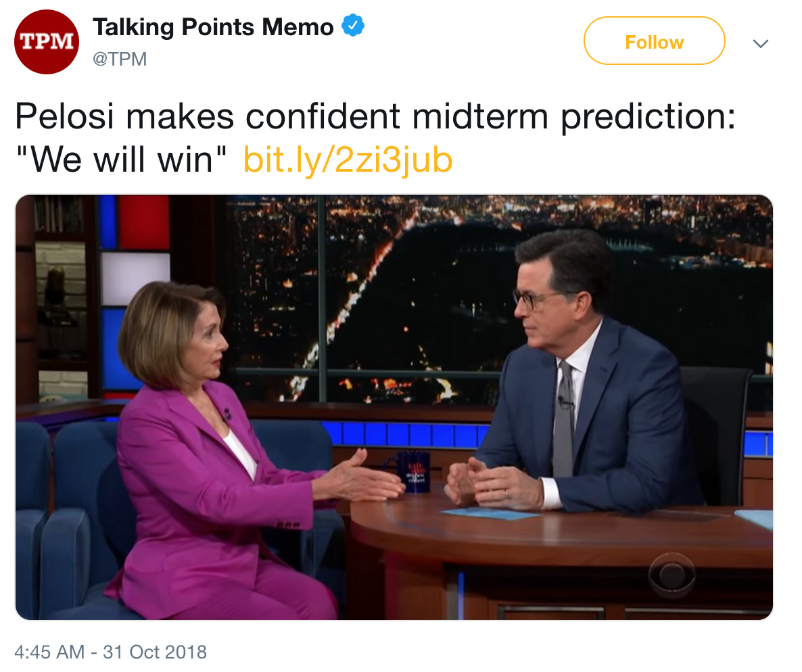Viewport: 802px width, 672px height.
Task: Click the @TPM handle
Action: (120, 59)
